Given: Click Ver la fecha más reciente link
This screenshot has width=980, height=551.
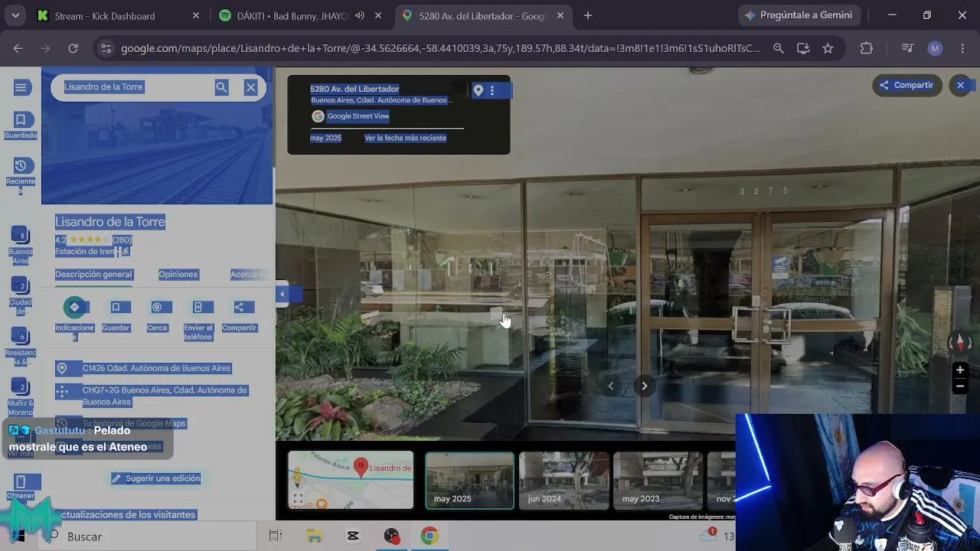Looking at the screenshot, I should pos(405,139).
